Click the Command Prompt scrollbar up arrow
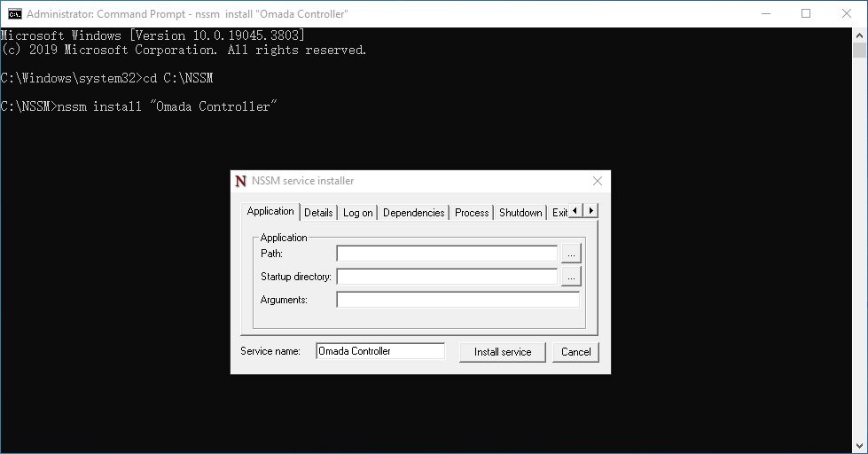This screenshot has height=454, width=868. tap(859, 35)
